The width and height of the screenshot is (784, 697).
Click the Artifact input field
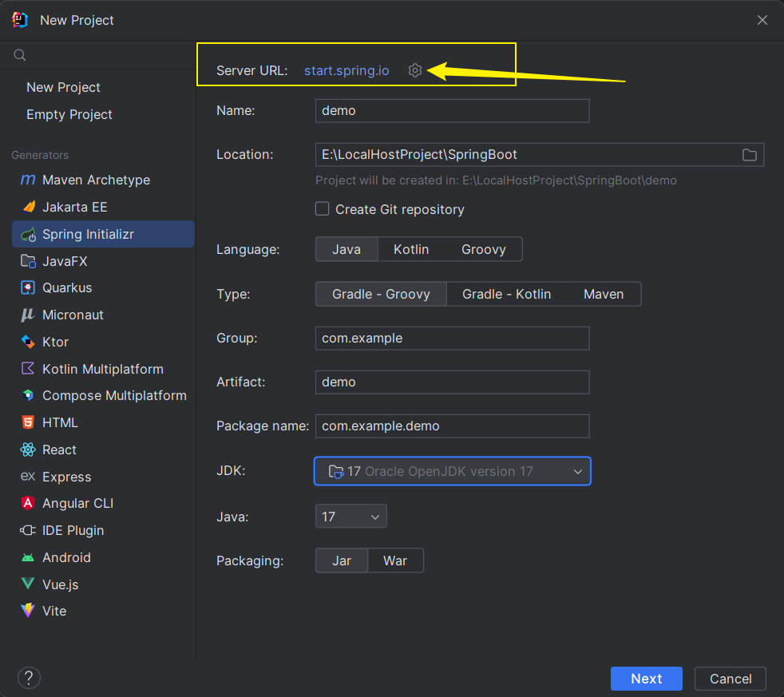pyautogui.click(x=453, y=382)
